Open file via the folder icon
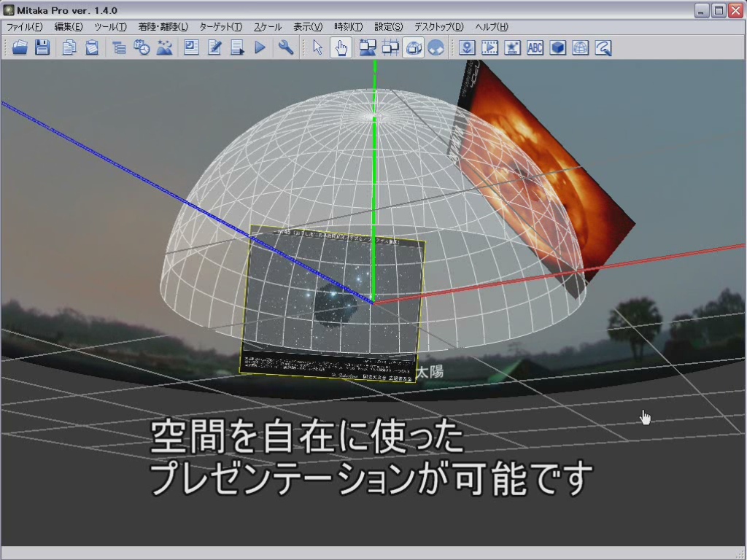The height and width of the screenshot is (560, 747). (20, 47)
